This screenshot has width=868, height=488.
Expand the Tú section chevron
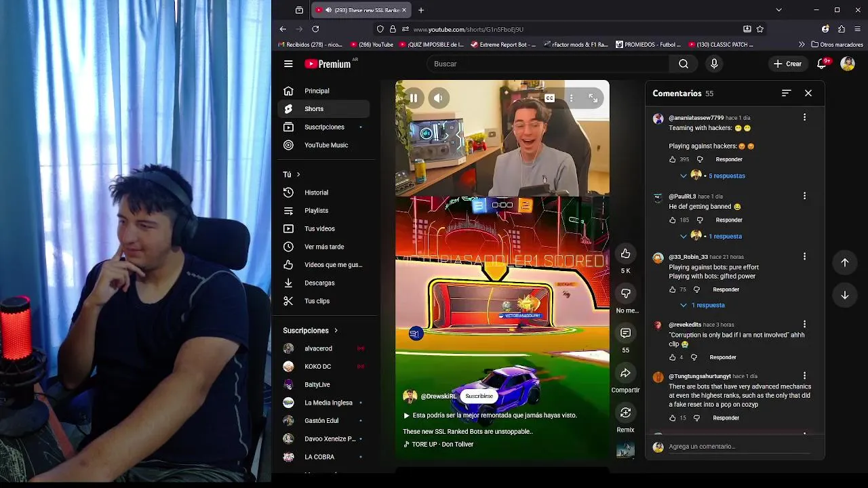(298, 174)
